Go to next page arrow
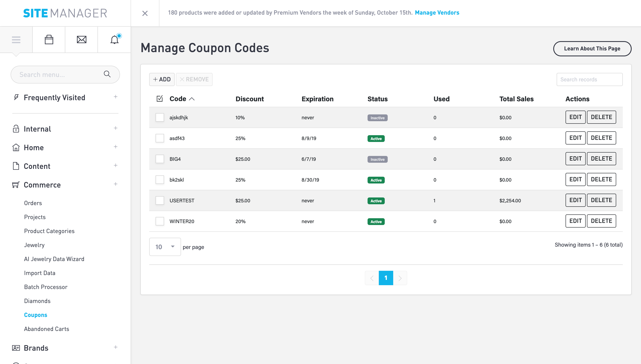 [x=400, y=278]
